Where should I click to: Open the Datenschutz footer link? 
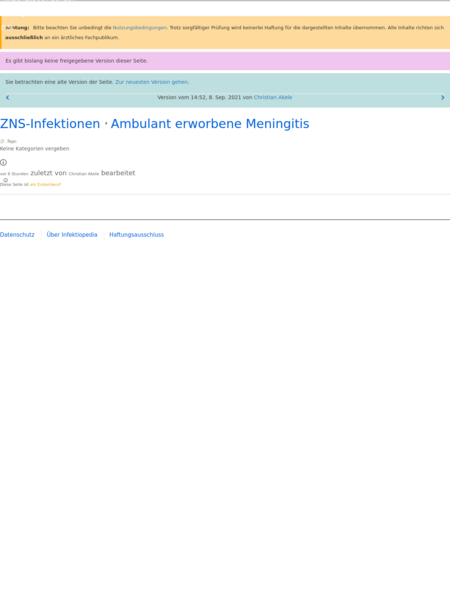point(17,235)
